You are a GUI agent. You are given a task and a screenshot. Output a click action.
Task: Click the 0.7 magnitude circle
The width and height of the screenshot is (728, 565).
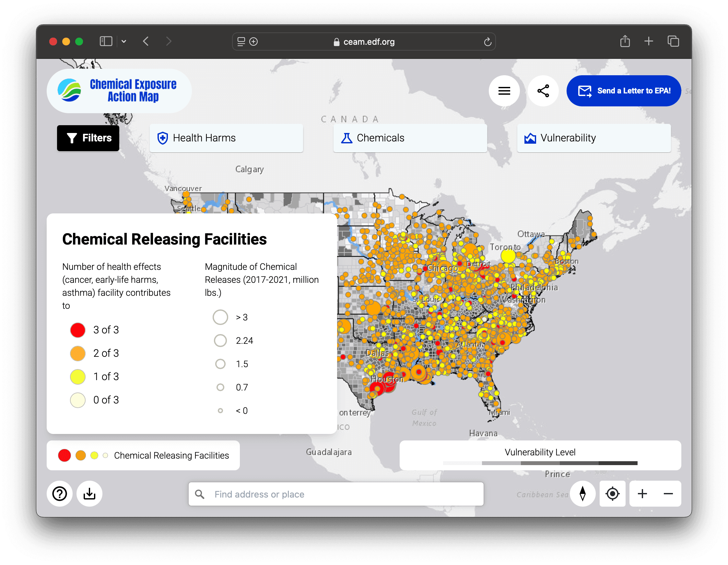click(220, 387)
